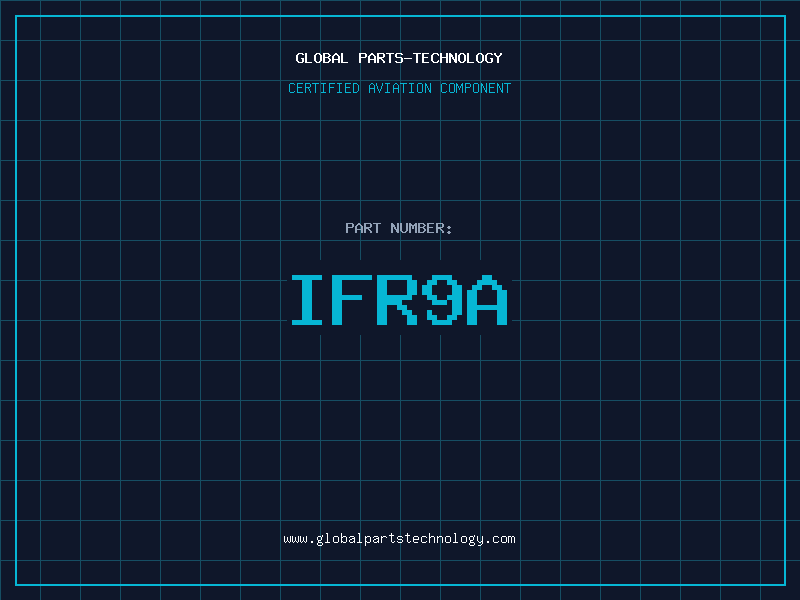Click the .com ending of the URL
Screen dimensions: 800x600
[x=502, y=538]
